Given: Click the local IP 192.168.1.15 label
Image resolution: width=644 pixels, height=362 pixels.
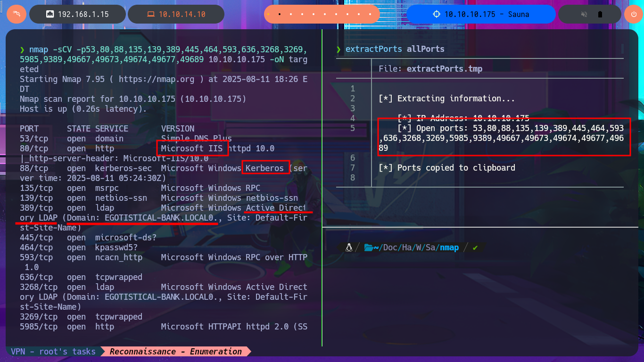Looking at the screenshot, I should [83, 14].
